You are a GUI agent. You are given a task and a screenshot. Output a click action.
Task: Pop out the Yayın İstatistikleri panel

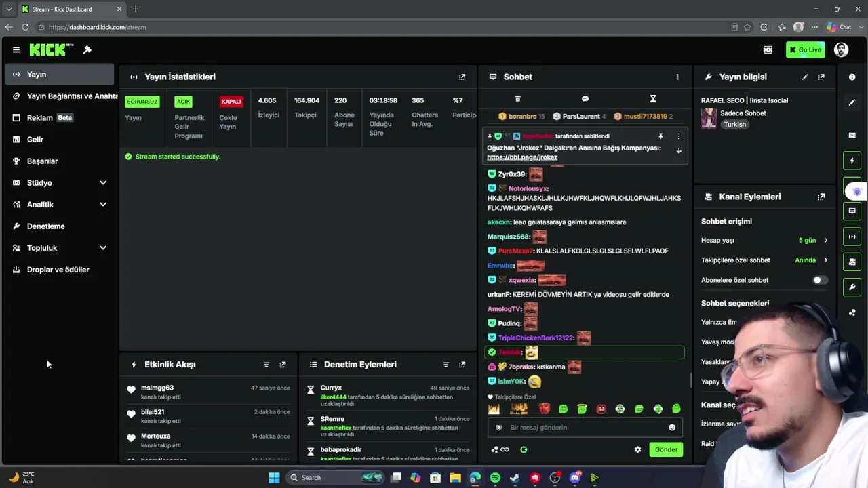pos(462,77)
